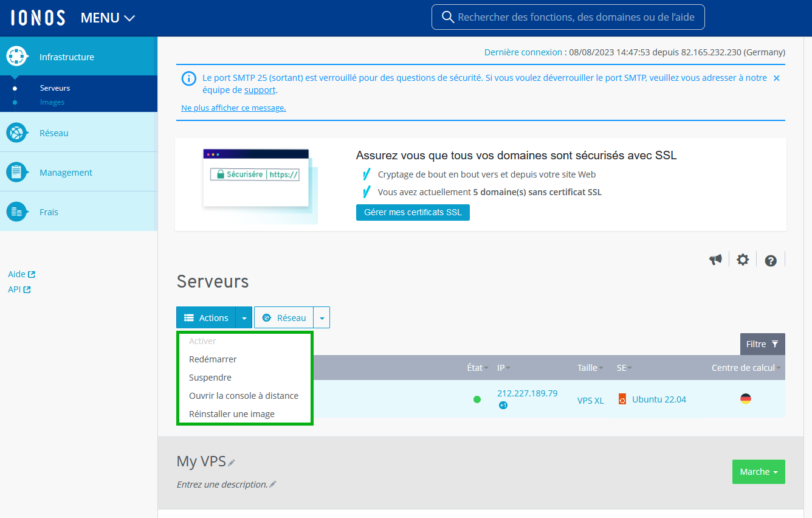Image resolution: width=812 pixels, height=518 pixels.
Task: Click the SSL secured browser illustration
Action: point(260,186)
